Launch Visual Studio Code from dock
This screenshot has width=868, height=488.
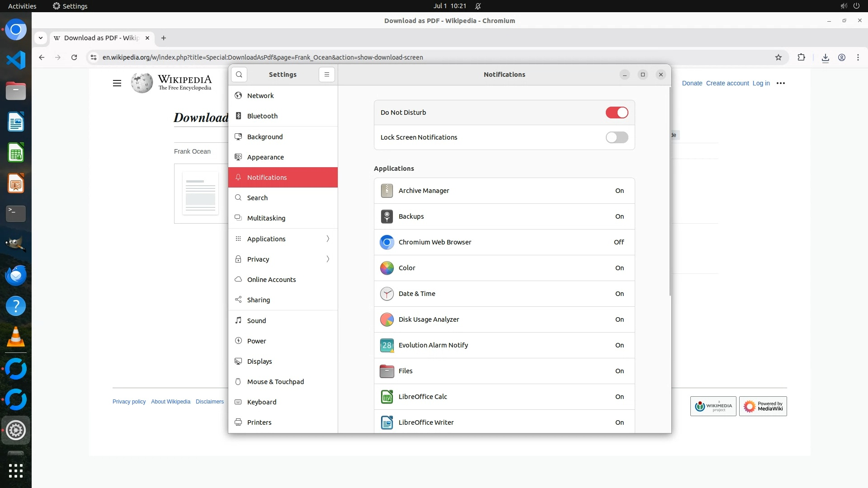point(16,60)
